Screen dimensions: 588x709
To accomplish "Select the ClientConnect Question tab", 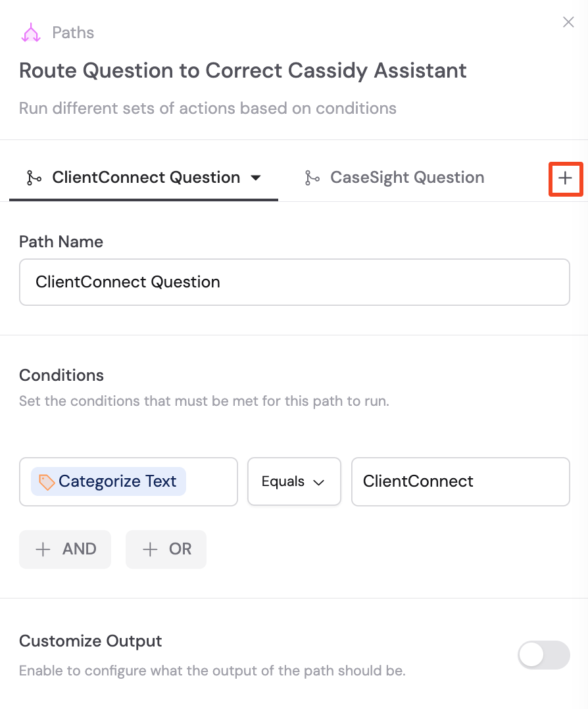I will (x=145, y=177).
